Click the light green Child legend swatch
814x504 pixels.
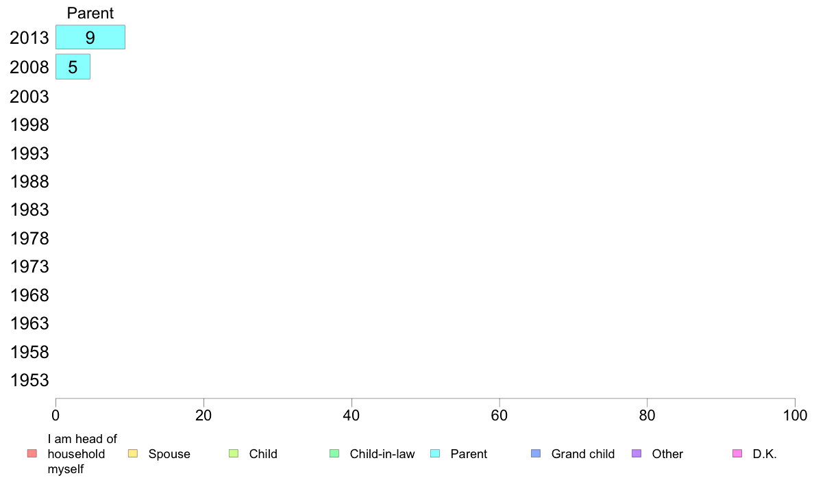234,453
